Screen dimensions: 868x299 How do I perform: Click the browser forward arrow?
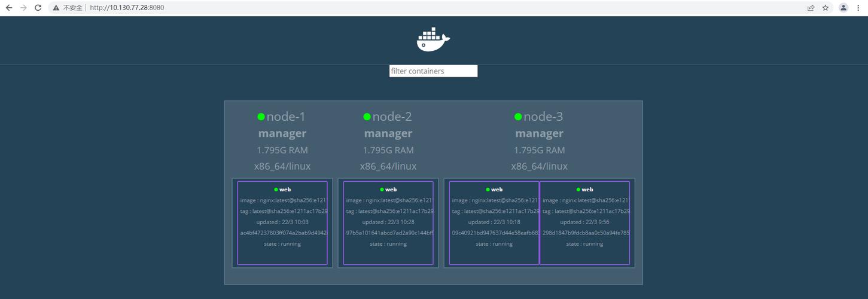[23, 8]
